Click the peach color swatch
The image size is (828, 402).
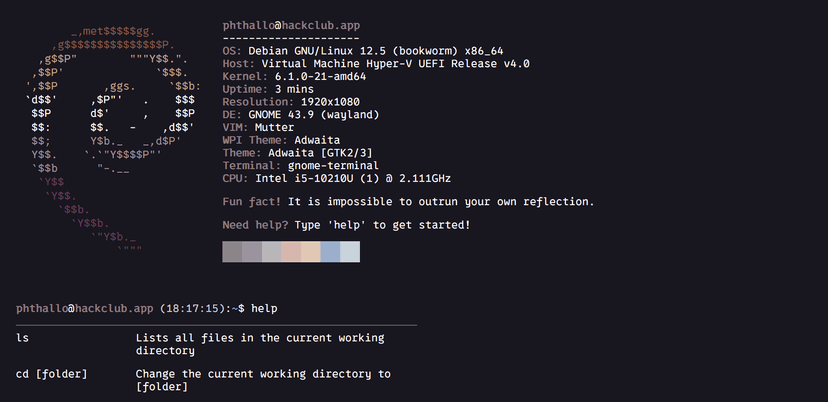pos(311,252)
